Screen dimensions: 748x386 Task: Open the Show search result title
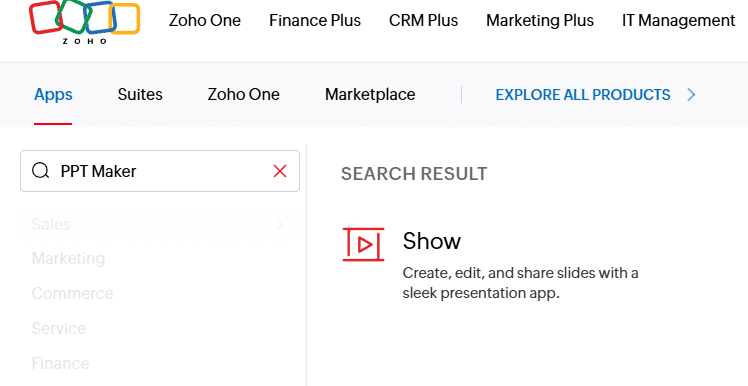(x=432, y=241)
